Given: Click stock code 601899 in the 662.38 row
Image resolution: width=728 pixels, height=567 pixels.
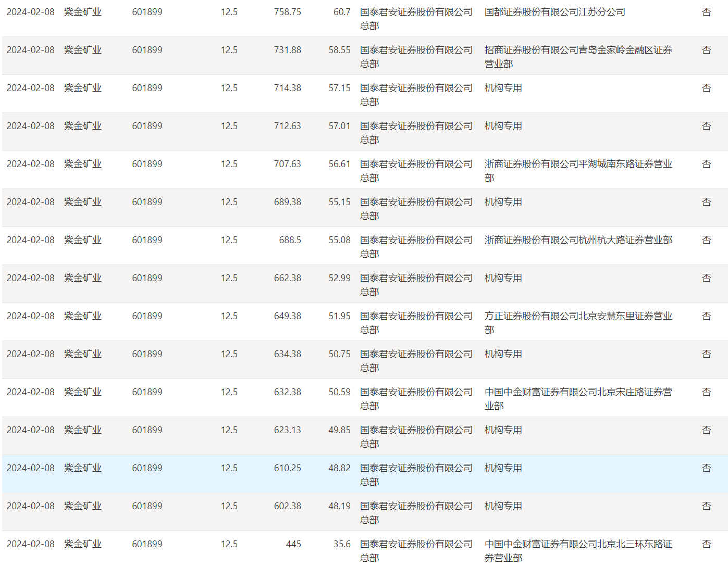Looking at the screenshot, I should 147,278.
